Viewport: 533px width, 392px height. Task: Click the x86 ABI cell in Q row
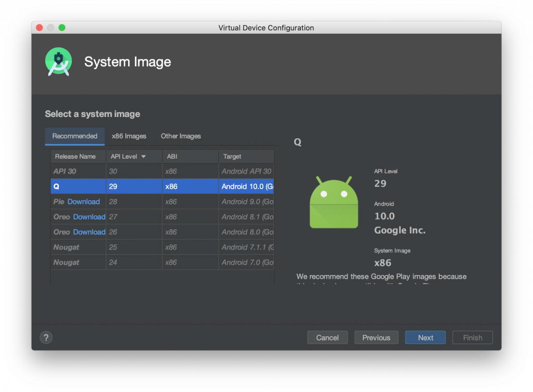point(191,186)
